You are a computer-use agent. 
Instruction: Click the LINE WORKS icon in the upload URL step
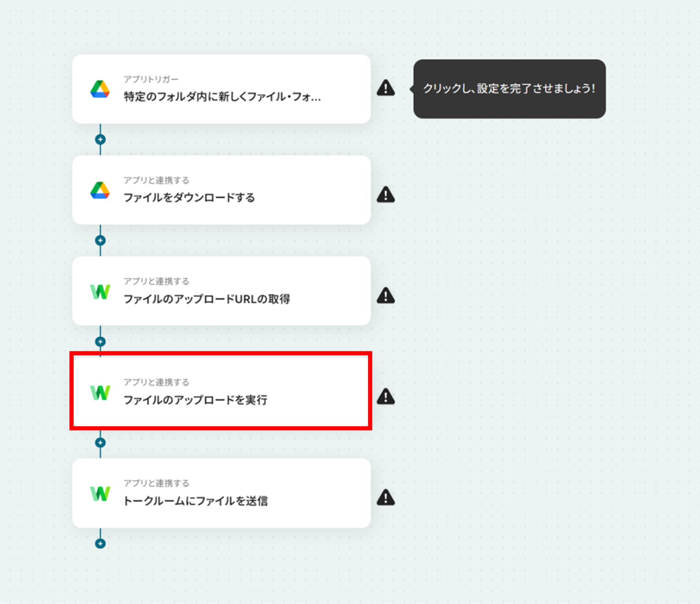point(100,292)
